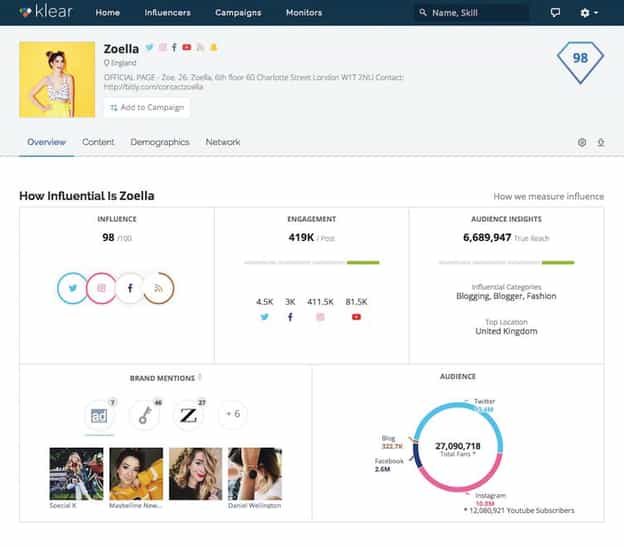Switch to the Demographics tab

pos(160,142)
